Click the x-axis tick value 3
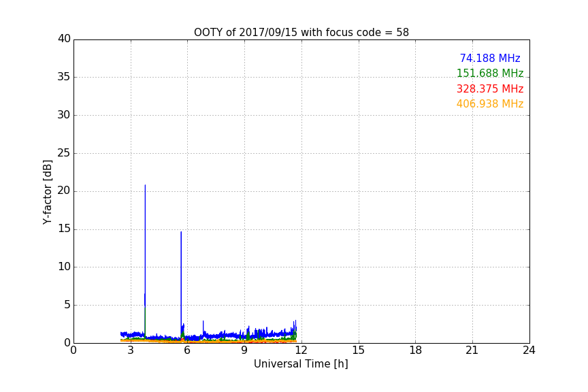This screenshot has width=588, height=392. [x=131, y=350]
